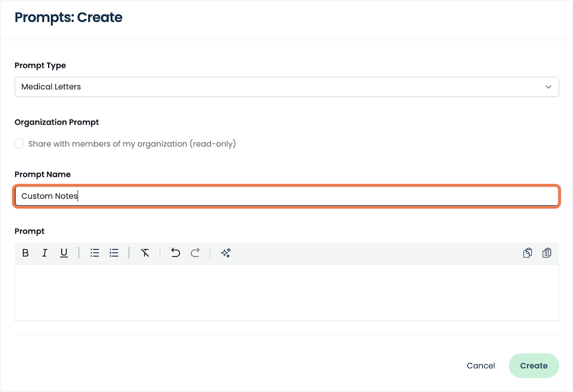Click the Create button
This screenshot has height=392, width=573.
click(534, 366)
